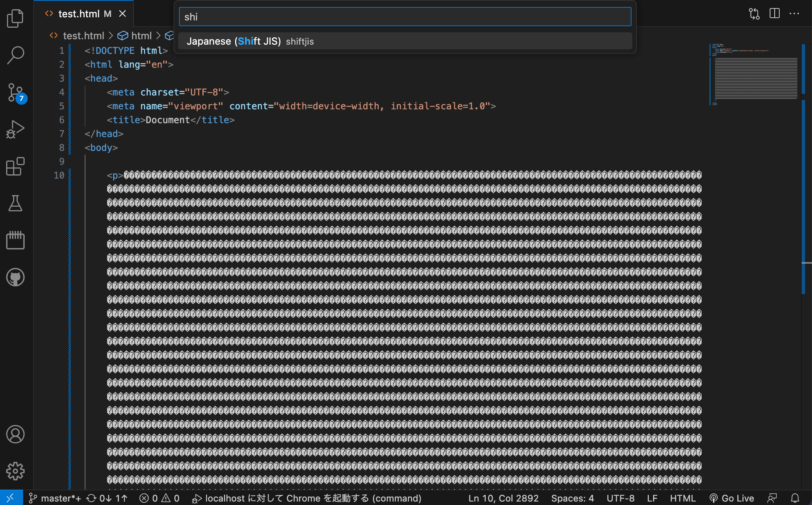Open the Explorer view
This screenshot has height=505, width=812.
(15, 18)
